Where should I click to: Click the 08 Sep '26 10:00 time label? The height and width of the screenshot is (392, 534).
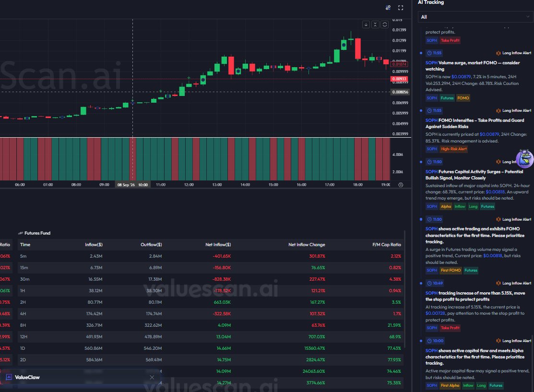pos(132,185)
